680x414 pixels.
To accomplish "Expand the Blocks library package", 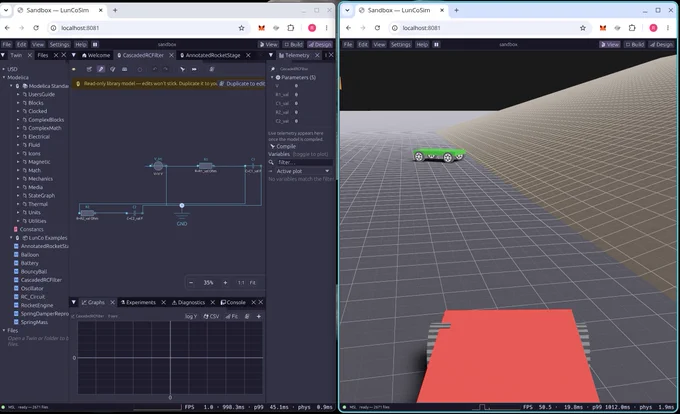I will 18,103.
